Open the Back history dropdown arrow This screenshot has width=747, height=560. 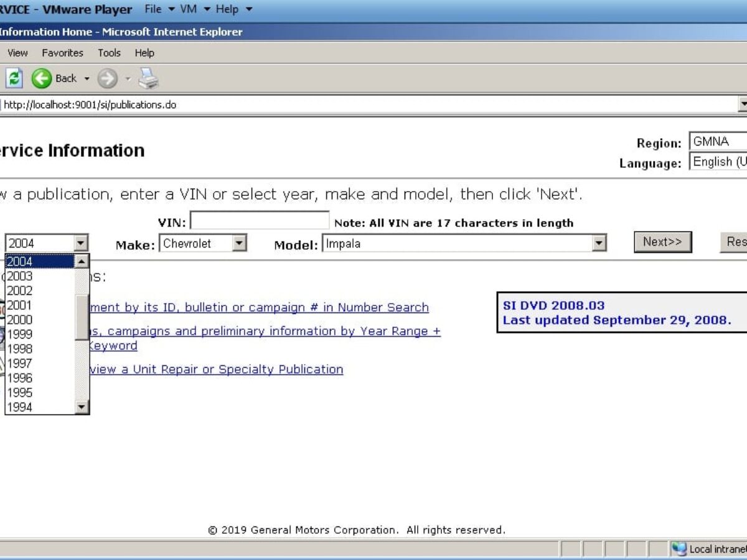[x=87, y=79]
